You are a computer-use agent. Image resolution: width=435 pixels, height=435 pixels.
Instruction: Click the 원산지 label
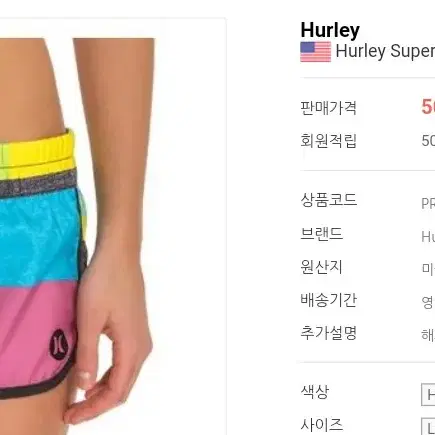point(321,267)
